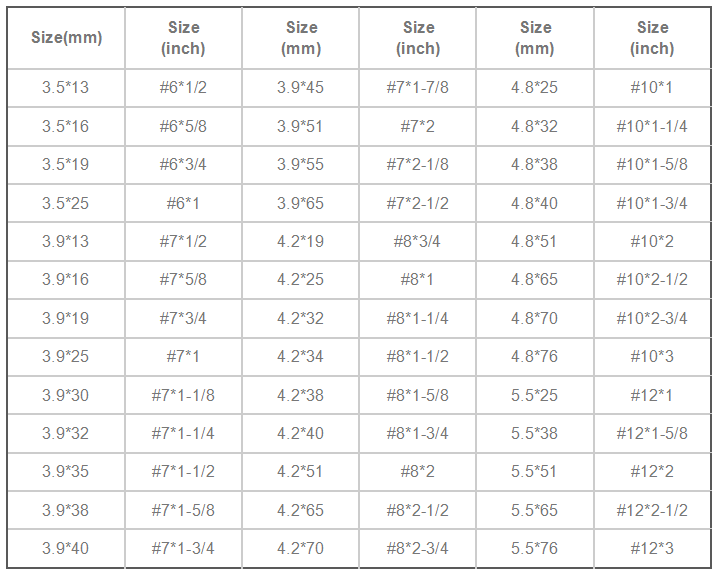Click the #12*1-5/8 cell
The width and height of the screenshot is (719, 579).
tap(652, 434)
